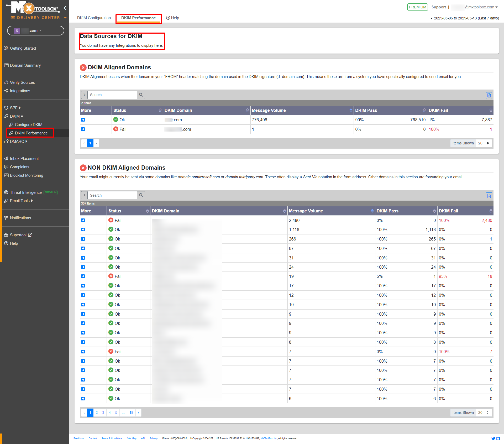Collapse the sidebar with the chevron arrow
This screenshot has height=444, width=504.
pyautogui.click(x=65, y=8)
